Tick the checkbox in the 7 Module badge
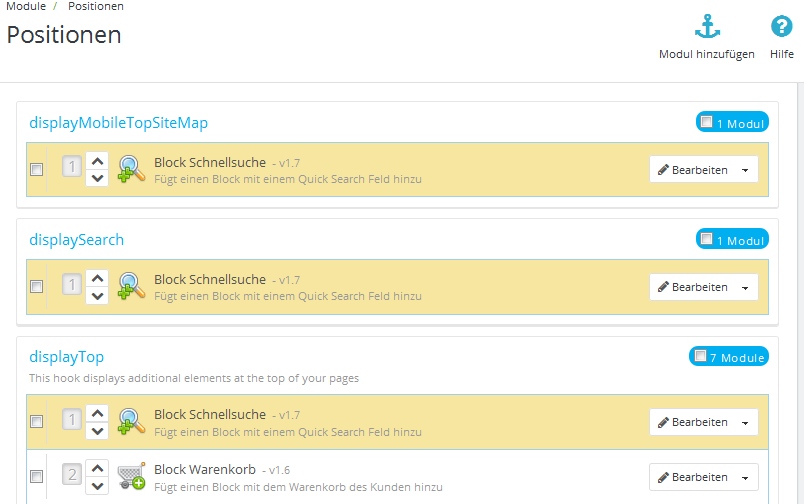This screenshot has height=504, width=804. pos(701,356)
